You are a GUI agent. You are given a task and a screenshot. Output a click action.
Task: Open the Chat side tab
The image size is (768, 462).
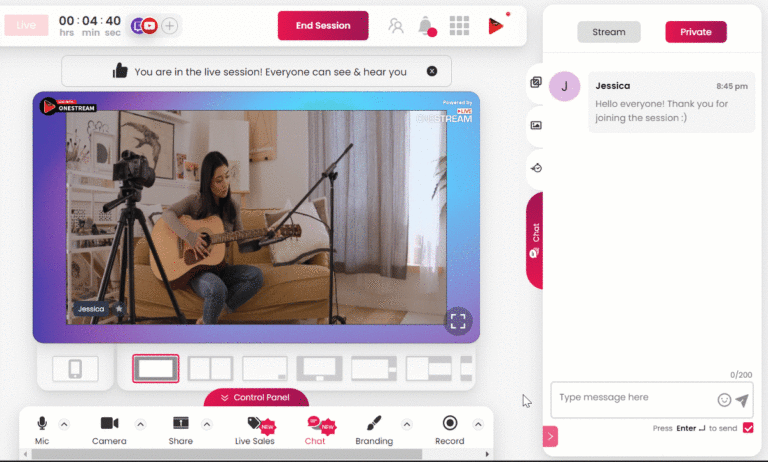click(x=535, y=240)
